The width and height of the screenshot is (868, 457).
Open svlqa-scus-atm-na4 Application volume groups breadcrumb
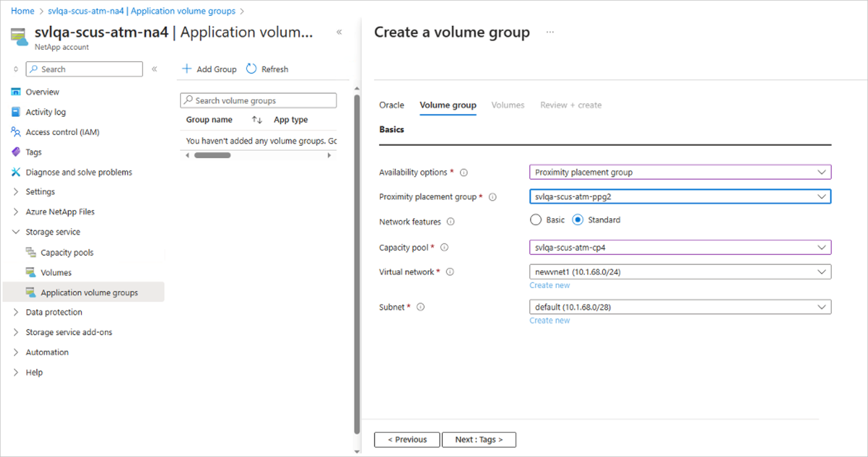pyautogui.click(x=142, y=11)
